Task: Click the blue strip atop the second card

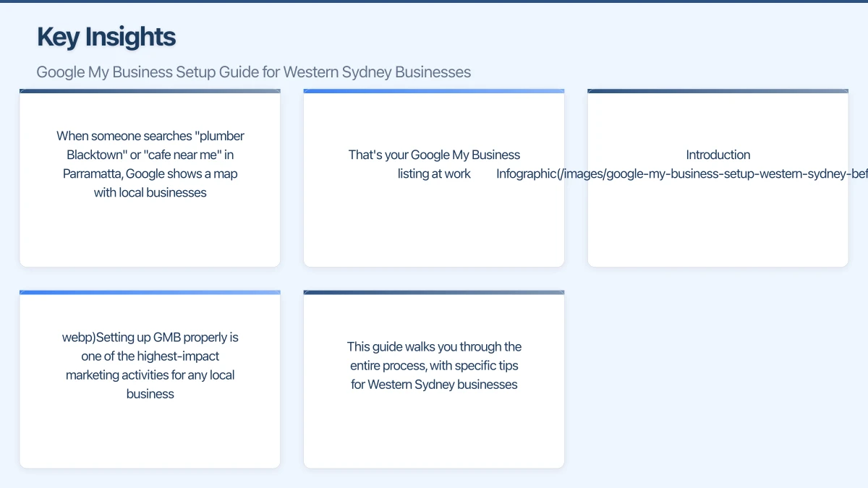Action: click(x=434, y=90)
